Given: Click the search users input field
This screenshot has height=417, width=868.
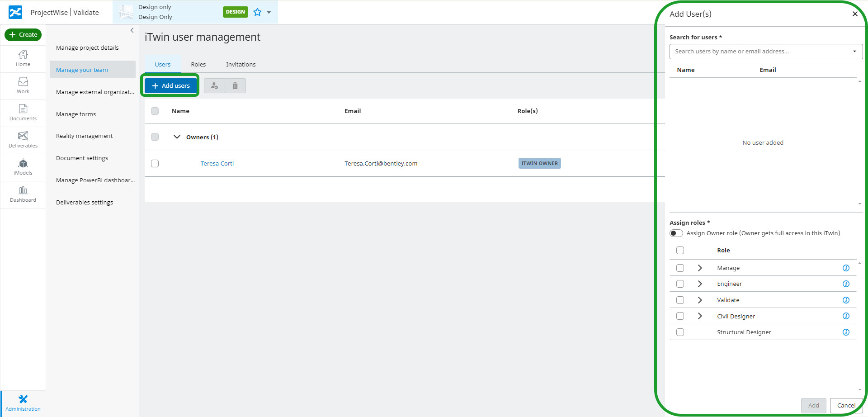Looking at the screenshot, I should (766, 52).
